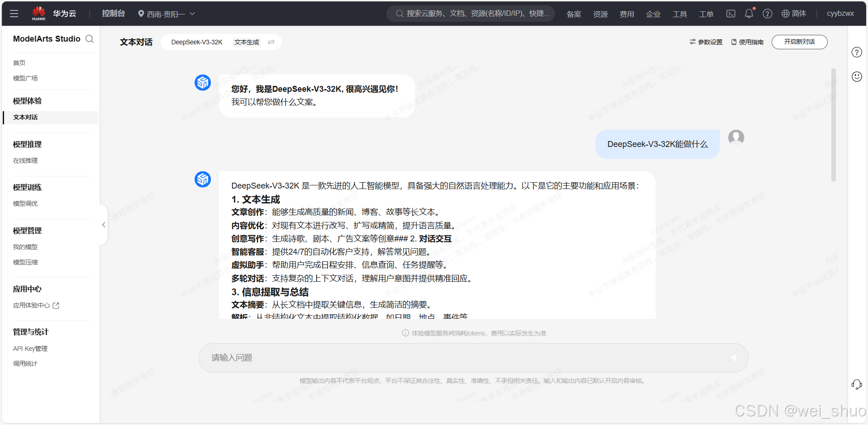Open the 工具 menu
Screen dimensions: 868x425
pyautogui.click(x=680, y=14)
